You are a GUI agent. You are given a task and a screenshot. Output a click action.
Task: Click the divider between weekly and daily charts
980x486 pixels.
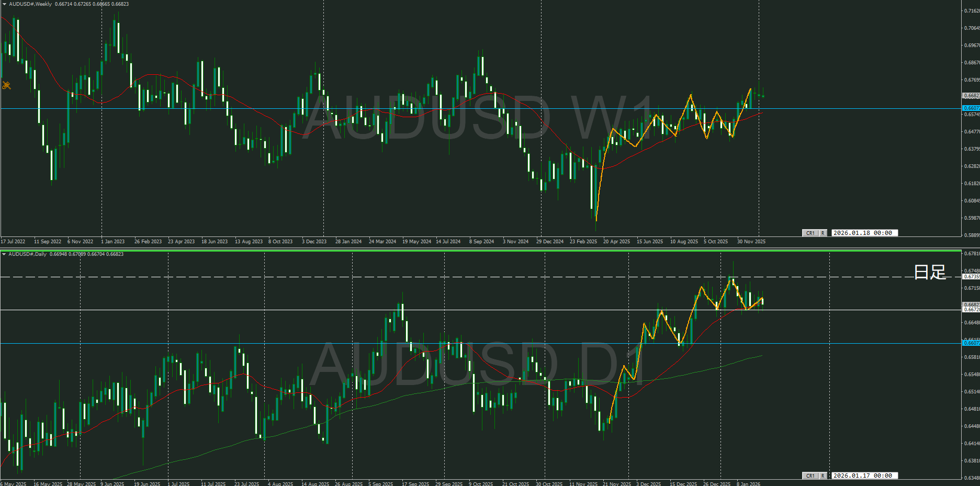pos(480,247)
